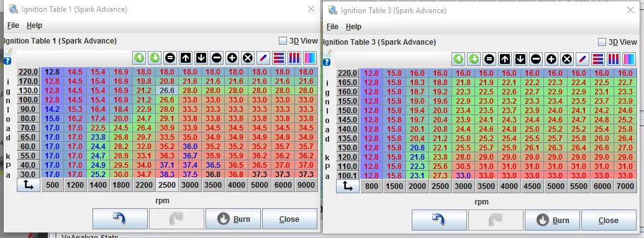Viewport: 644px width, 238px height.
Task: Select the 18.3 cell in Table 3
Action: click(x=417, y=82)
